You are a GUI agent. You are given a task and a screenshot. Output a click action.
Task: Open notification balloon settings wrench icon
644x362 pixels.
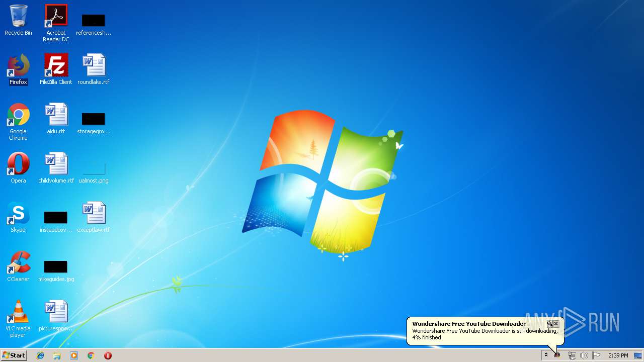click(550, 324)
